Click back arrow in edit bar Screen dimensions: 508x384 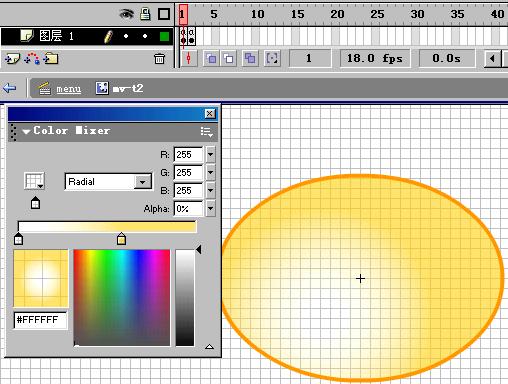9,88
